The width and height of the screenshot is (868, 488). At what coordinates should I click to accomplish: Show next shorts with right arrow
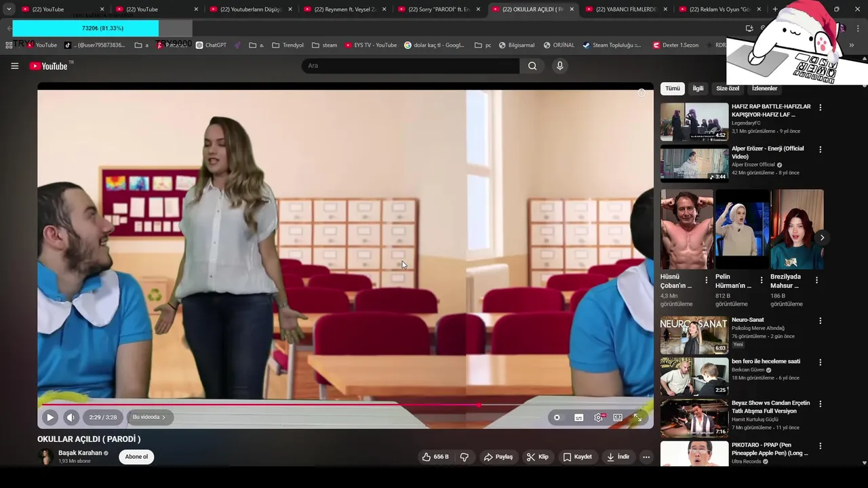click(822, 237)
